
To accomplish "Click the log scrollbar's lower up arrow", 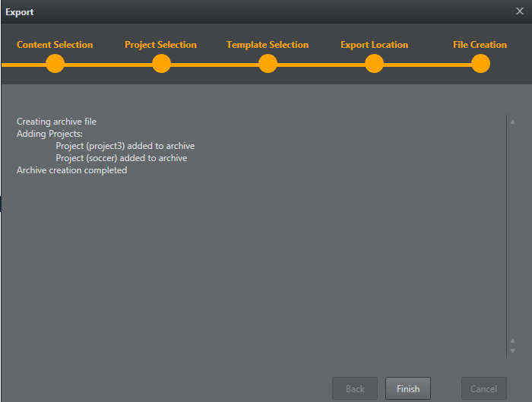I will click(x=513, y=340).
